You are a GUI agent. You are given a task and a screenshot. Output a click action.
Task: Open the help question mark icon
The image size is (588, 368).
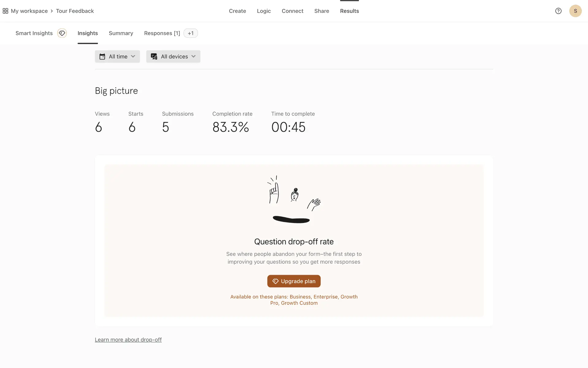pyautogui.click(x=558, y=11)
